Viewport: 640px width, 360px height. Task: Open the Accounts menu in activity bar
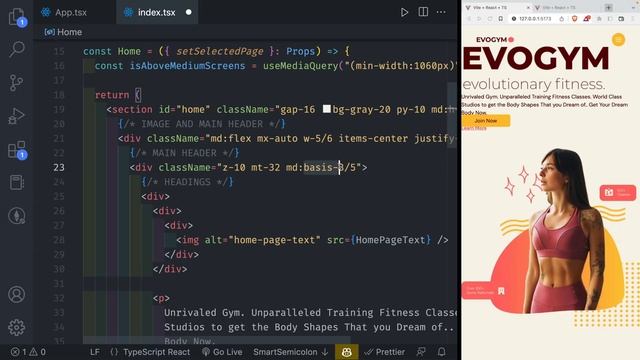(17, 294)
